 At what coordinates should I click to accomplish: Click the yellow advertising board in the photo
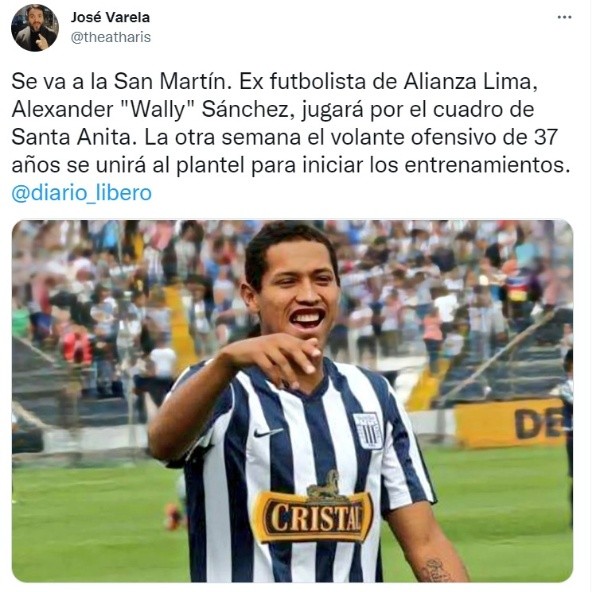pyautogui.click(x=510, y=423)
